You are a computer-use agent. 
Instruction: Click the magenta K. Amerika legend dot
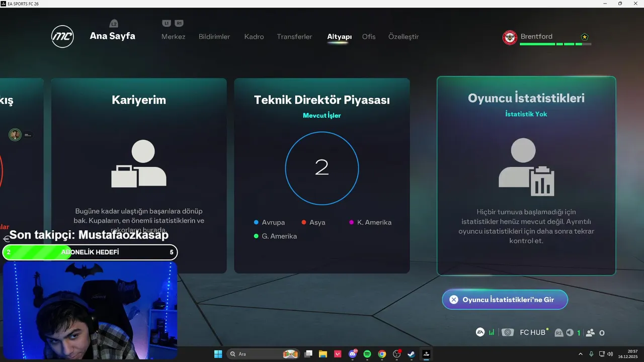(x=352, y=222)
